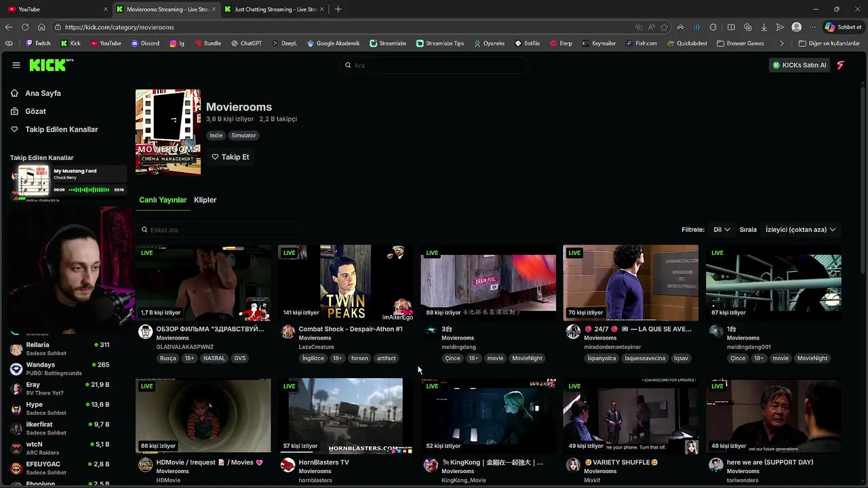The image size is (868, 488).
Task: Open here we are (SUPPORT DAY) stream title
Action: (x=770, y=462)
